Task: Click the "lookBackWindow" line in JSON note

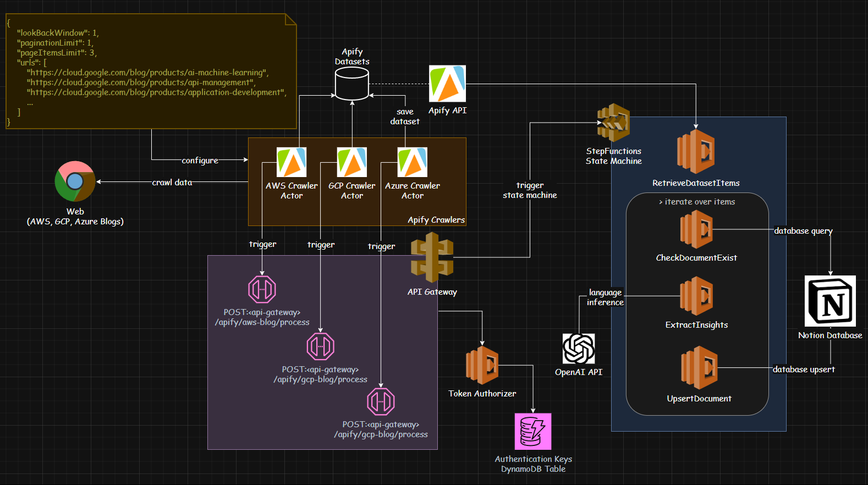Action: click(x=58, y=33)
